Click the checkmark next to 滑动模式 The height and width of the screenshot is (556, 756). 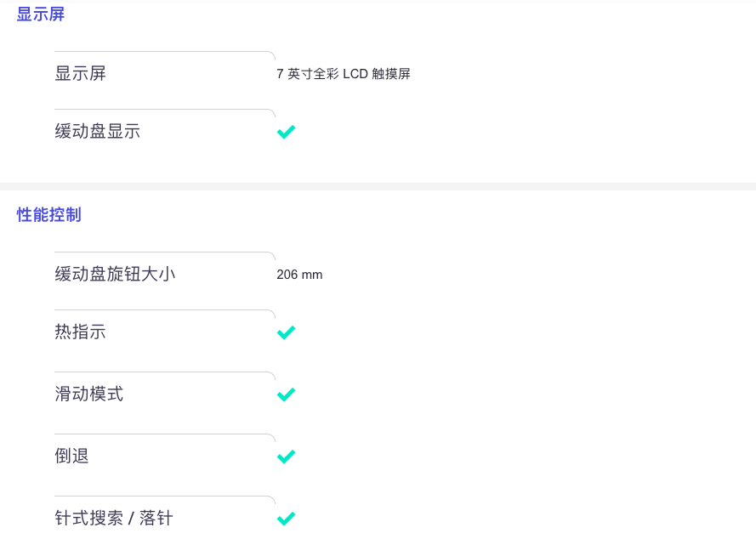pos(286,394)
